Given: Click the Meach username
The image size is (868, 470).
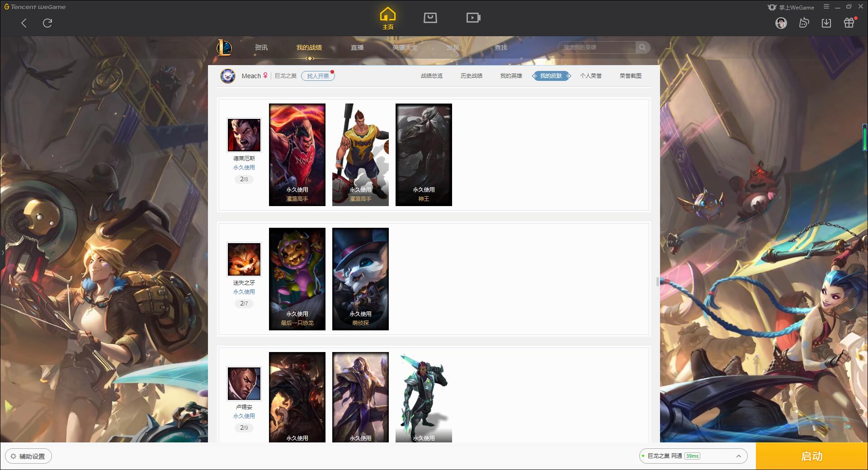Looking at the screenshot, I should 251,76.
